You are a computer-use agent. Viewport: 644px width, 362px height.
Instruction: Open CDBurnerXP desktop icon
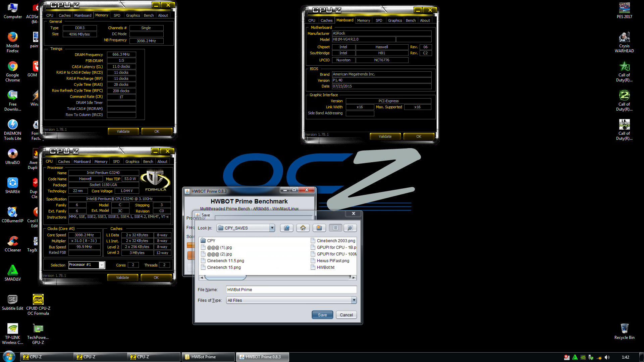[x=13, y=215]
